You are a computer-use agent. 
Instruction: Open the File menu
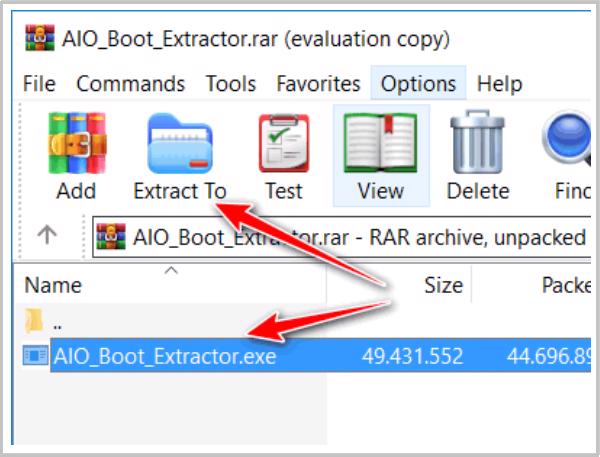tap(39, 83)
